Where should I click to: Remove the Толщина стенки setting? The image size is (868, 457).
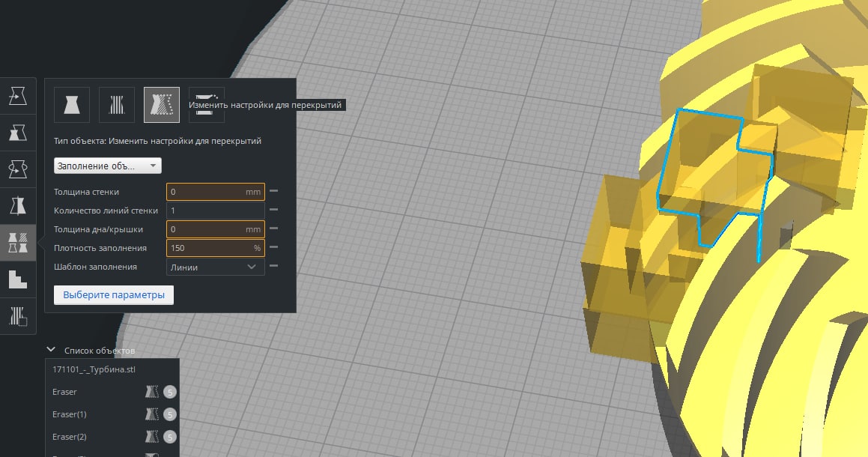tap(273, 191)
